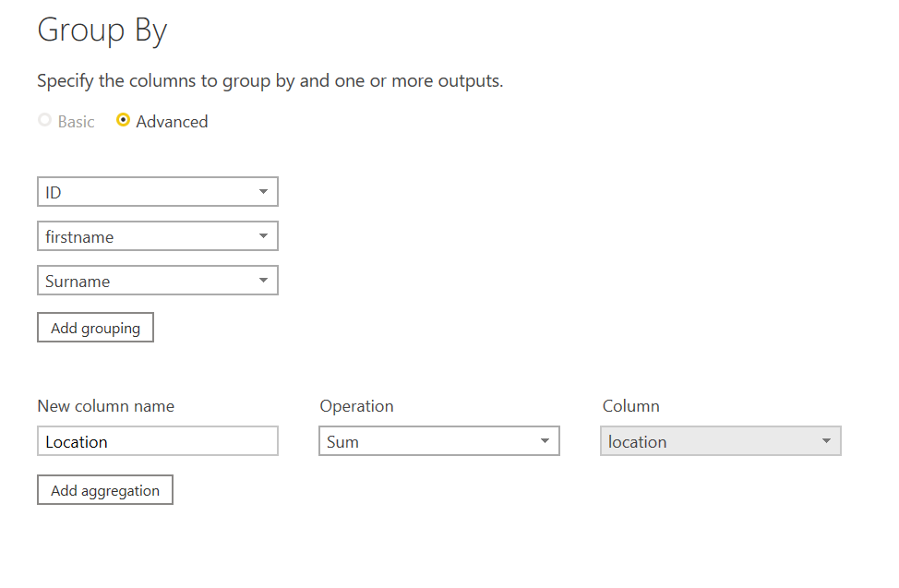Click the Operation label

tap(356, 406)
